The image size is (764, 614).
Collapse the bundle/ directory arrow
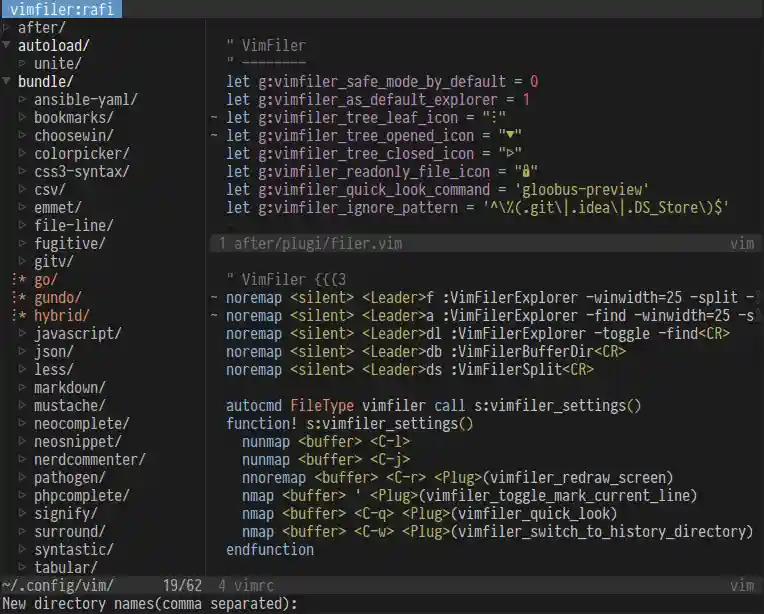pos(6,81)
